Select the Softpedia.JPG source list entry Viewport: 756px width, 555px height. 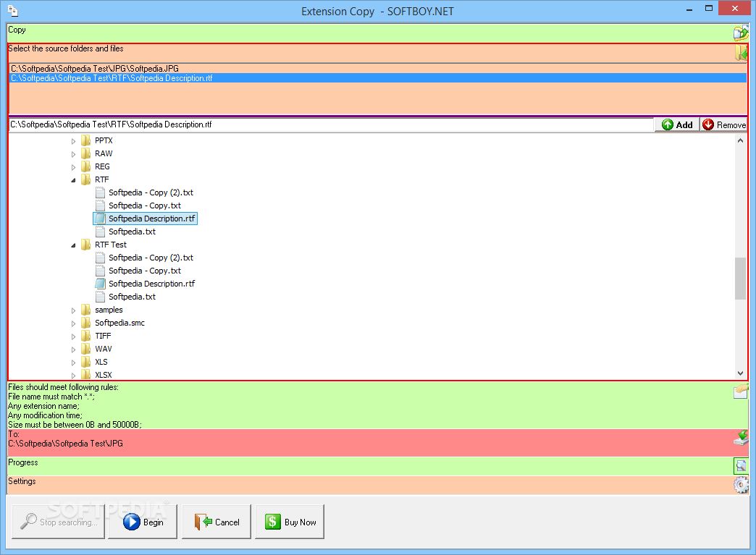coord(378,69)
